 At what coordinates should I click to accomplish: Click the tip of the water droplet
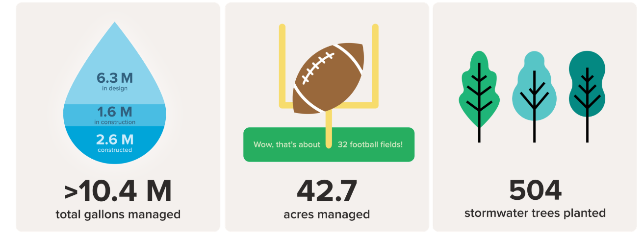click(x=115, y=25)
